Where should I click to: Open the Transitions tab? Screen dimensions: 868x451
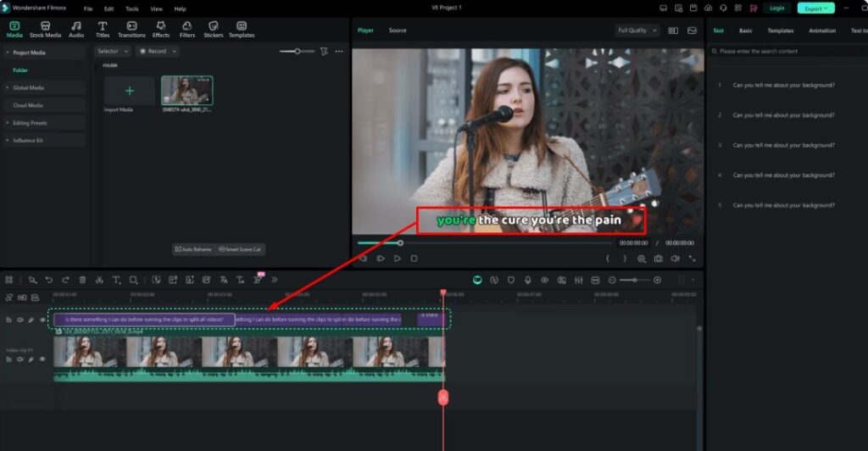click(131, 30)
